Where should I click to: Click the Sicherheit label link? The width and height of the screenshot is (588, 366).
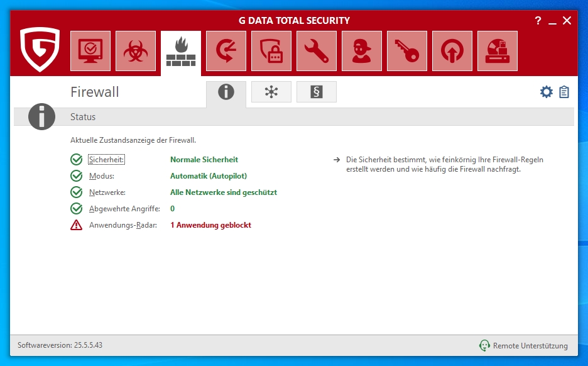pyautogui.click(x=107, y=160)
